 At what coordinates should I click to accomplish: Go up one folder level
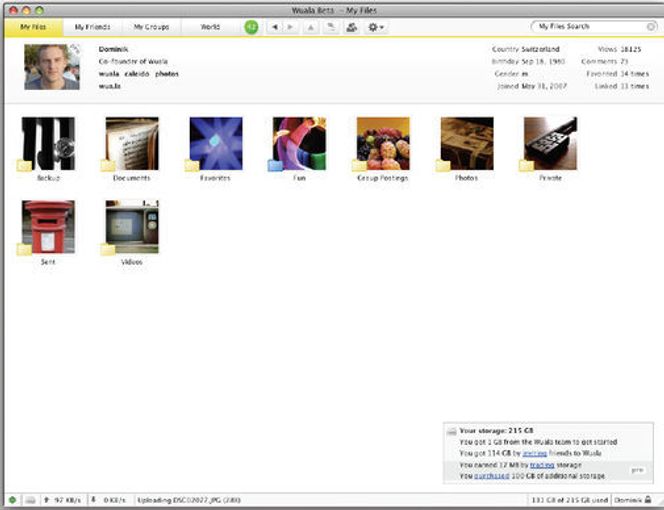(x=310, y=27)
